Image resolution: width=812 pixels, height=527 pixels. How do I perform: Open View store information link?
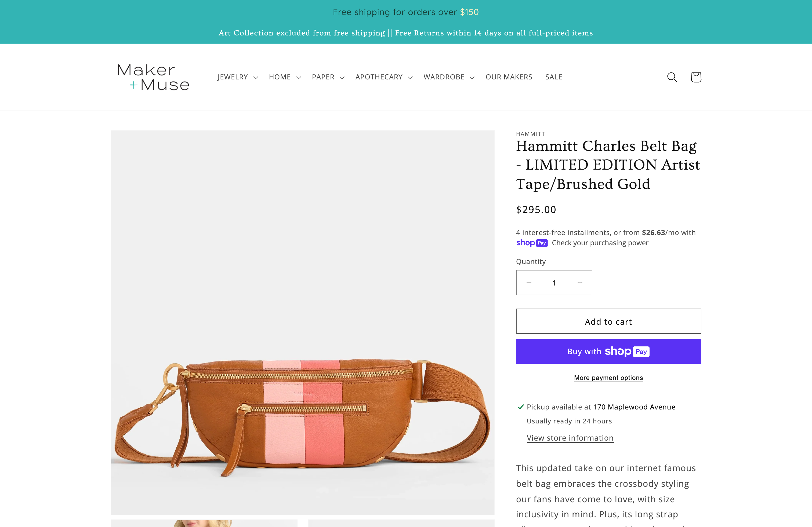coord(570,438)
